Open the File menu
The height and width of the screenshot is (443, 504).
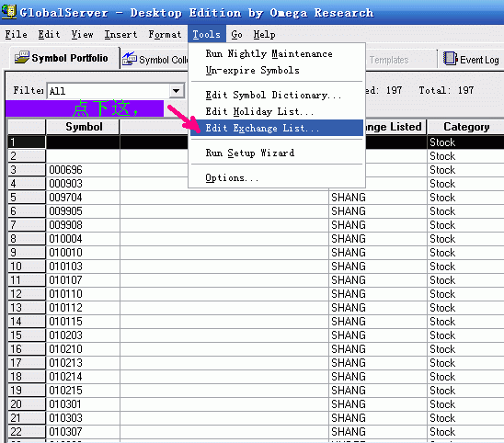(x=16, y=34)
